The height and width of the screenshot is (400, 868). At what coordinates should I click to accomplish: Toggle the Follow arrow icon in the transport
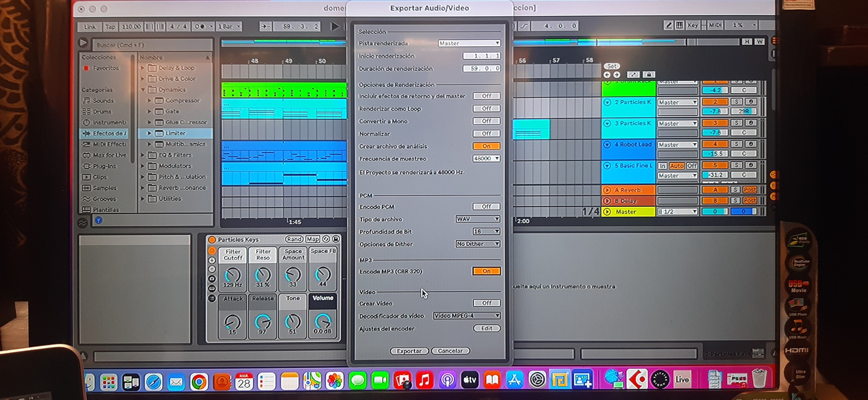[x=266, y=27]
